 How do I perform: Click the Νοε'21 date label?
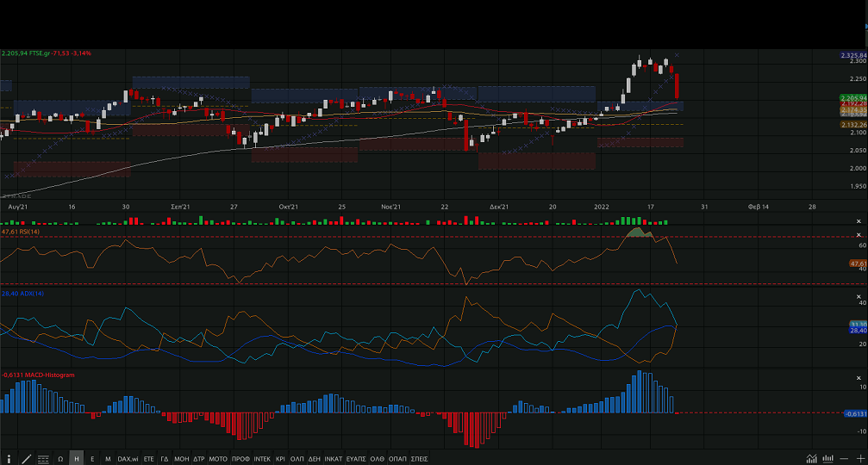click(x=390, y=207)
